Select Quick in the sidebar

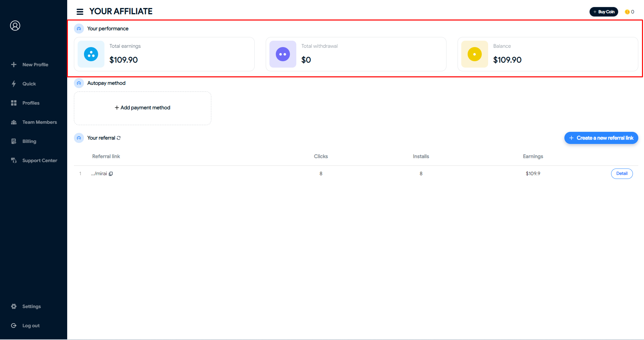[x=29, y=84]
